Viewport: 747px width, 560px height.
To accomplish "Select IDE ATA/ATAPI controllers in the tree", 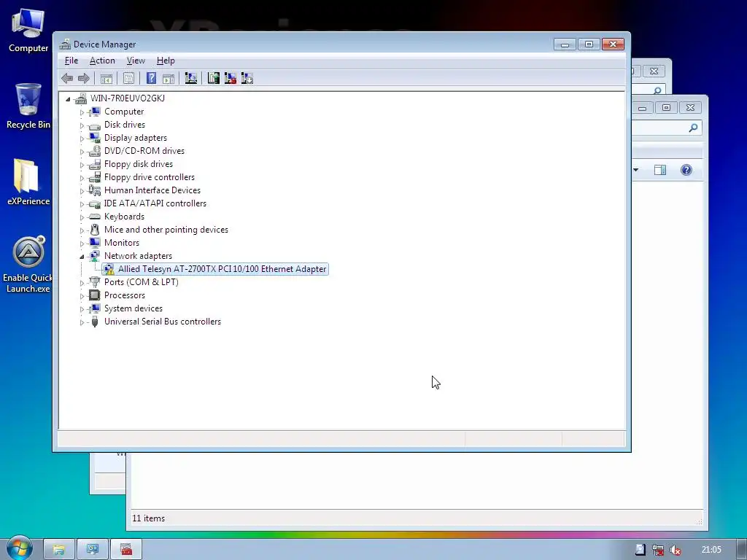I will tap(155, 203).
